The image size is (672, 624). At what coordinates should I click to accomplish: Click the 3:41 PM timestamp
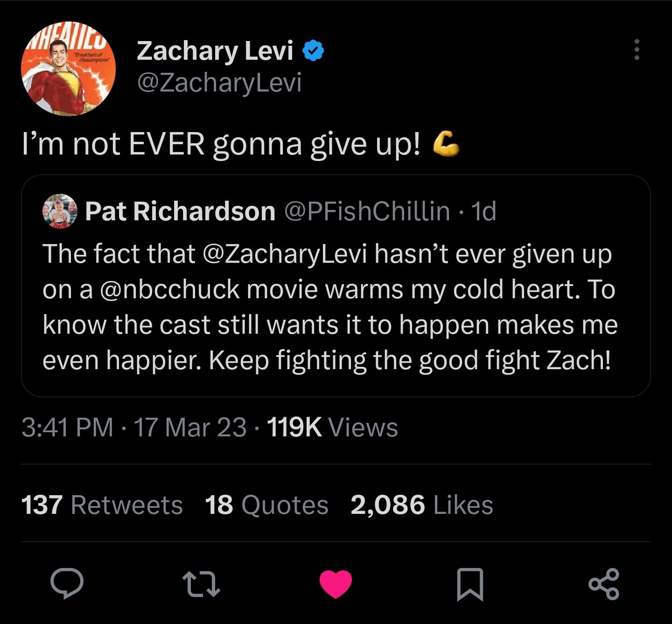tap(68, 427)
